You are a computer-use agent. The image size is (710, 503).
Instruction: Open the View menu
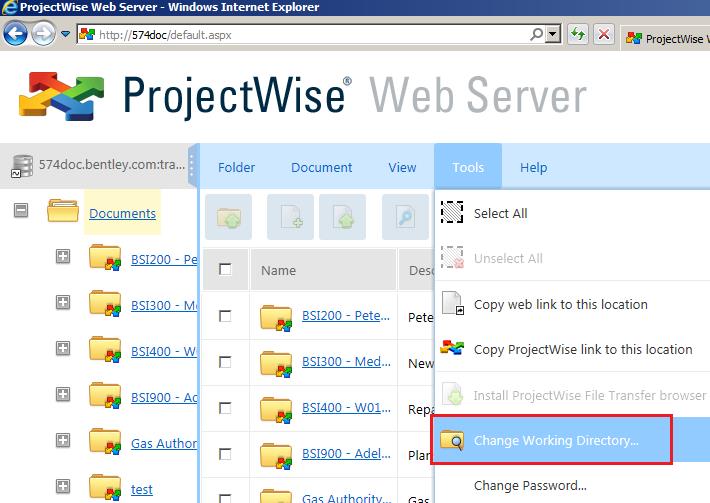(402, 168)
